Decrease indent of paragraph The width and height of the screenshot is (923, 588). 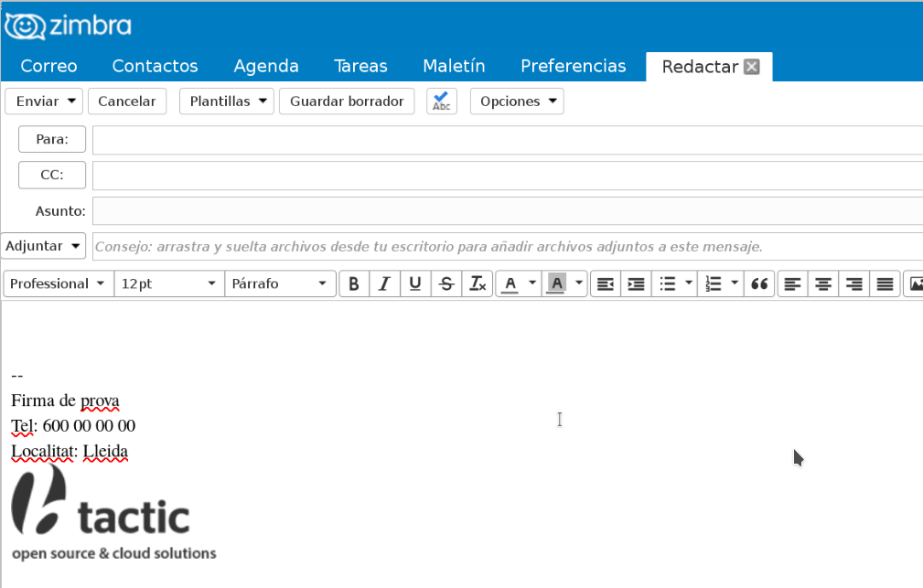click(x=606, y=284)
